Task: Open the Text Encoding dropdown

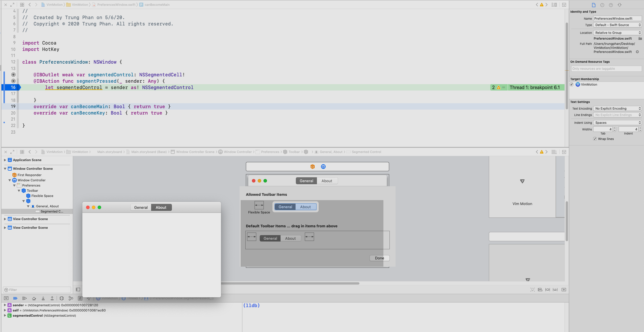Action: pos(617,108)
